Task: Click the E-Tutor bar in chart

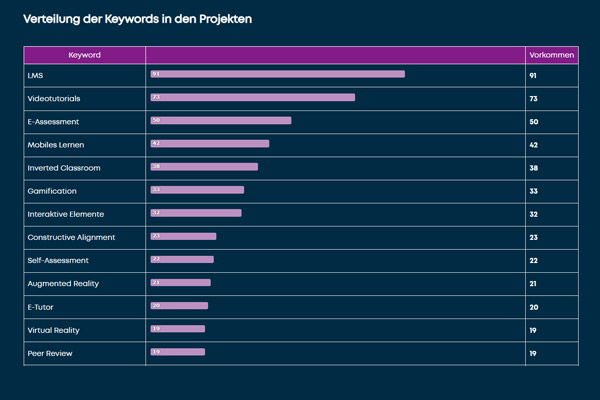Action: pyautogui.click(x=179, y=306)
